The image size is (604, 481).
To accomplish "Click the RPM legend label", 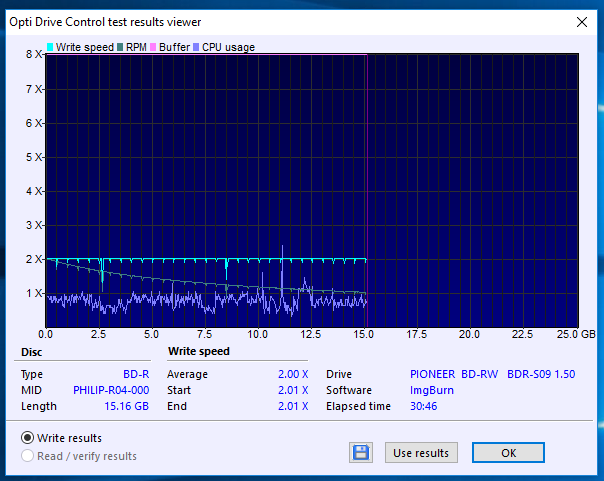I will (x=136, y=47).
